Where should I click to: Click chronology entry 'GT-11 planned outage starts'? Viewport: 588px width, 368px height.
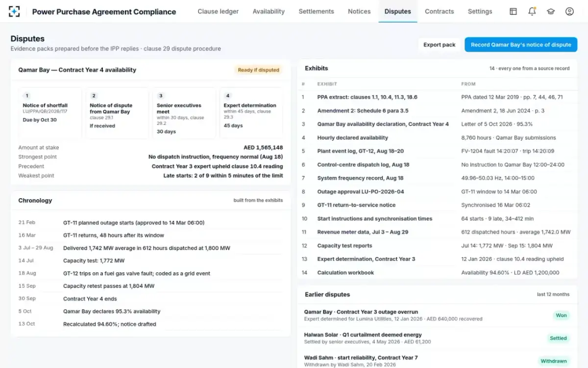pyautogui.click(x=134, y=223)
